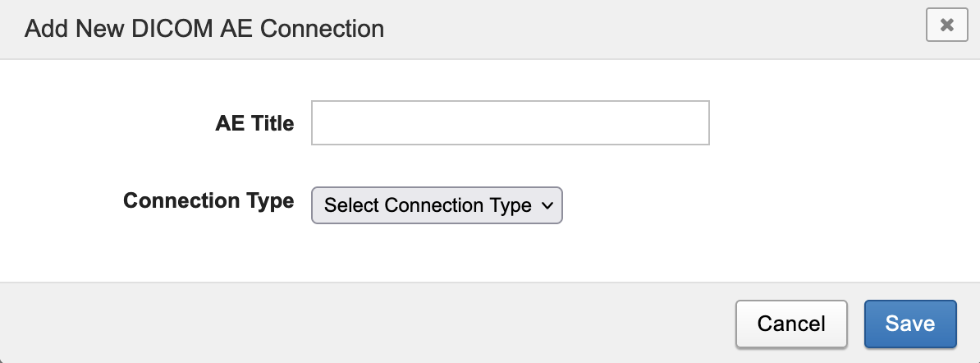Click "Add New DICOM AE Connection" header bar
Viewport: 980px width, 363px height.
(575, 29)
